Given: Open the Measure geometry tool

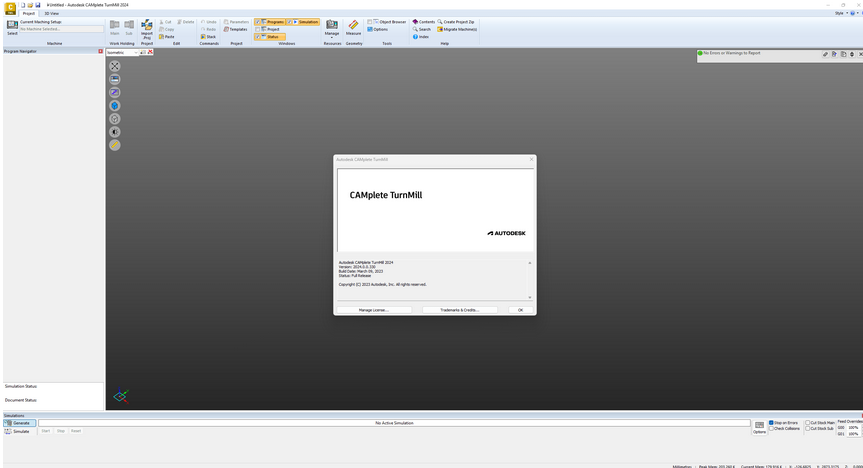Looking at the screenshot, I should tap(353, 28).
